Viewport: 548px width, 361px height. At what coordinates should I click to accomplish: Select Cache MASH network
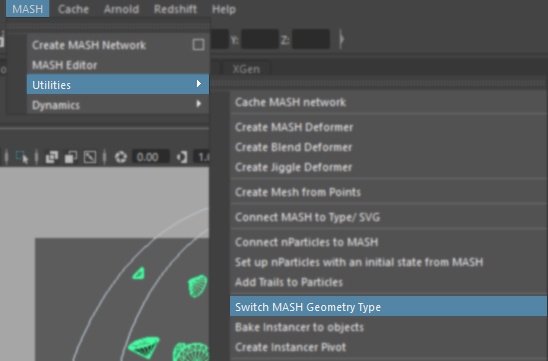(388, 102)
